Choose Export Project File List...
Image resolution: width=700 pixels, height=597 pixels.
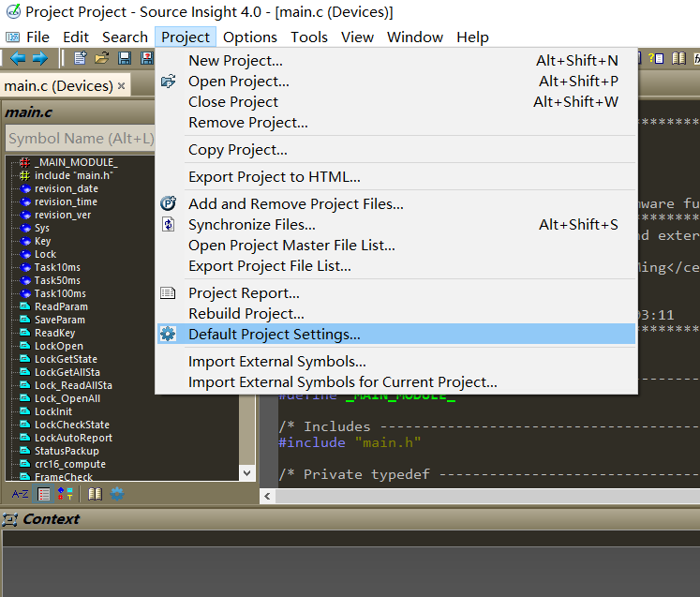coord(396,265)
